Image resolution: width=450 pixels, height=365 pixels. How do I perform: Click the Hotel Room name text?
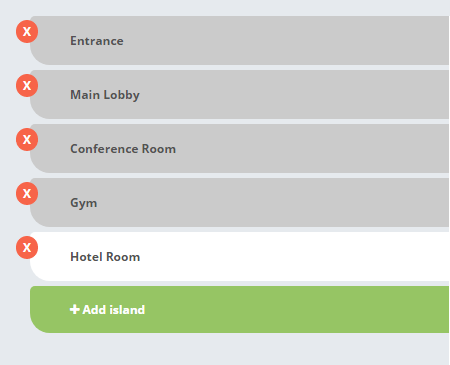click(x=105, y=257)
